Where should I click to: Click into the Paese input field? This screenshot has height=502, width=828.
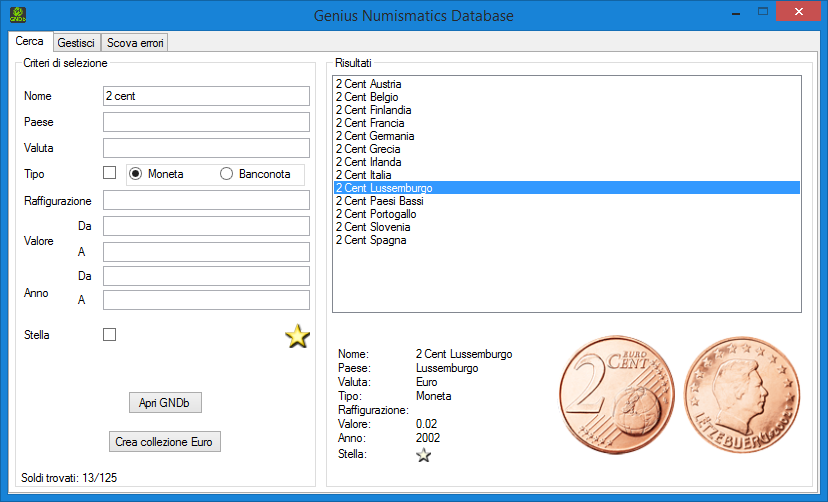pos(206,122)
